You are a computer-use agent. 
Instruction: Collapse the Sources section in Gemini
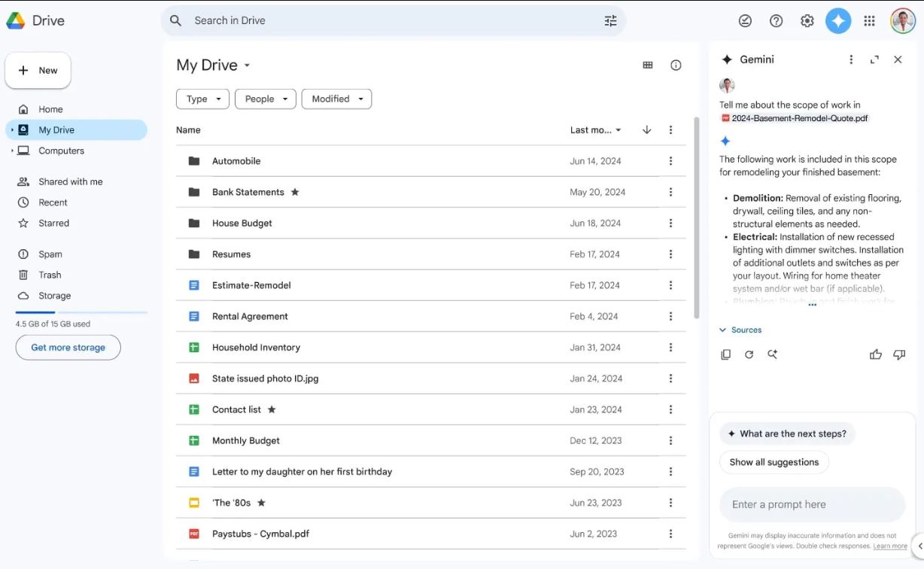pos(741,330)
